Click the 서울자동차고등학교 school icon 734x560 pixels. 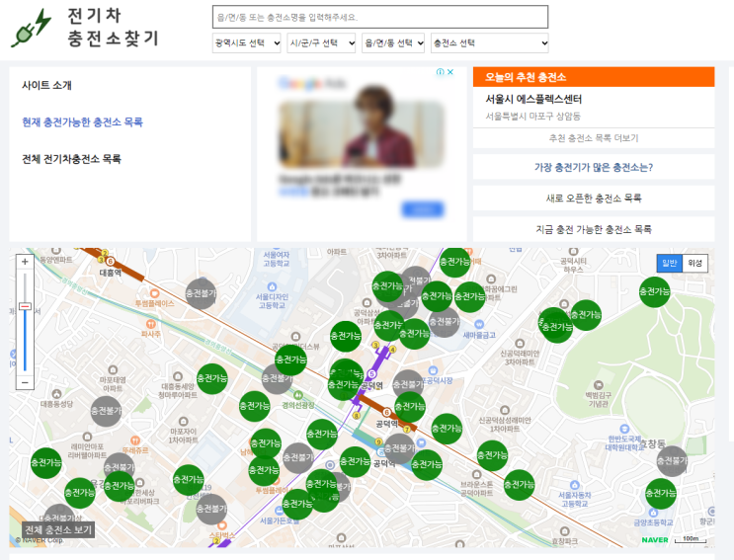click(x=575, y=485)
